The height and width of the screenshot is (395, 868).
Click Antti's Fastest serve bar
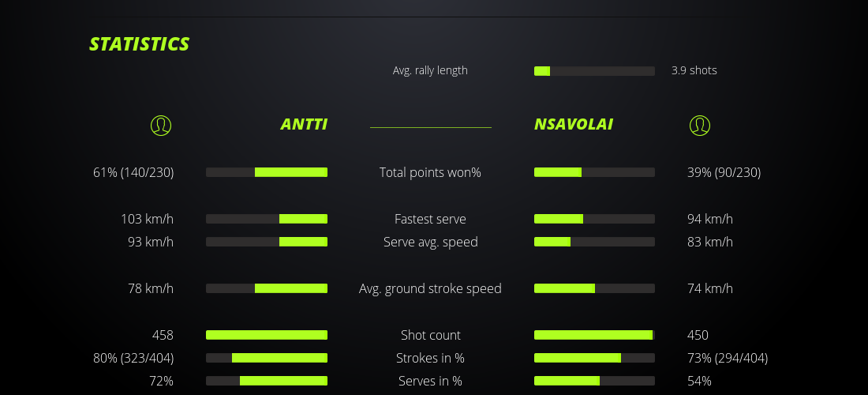click(x=267, y=219)
